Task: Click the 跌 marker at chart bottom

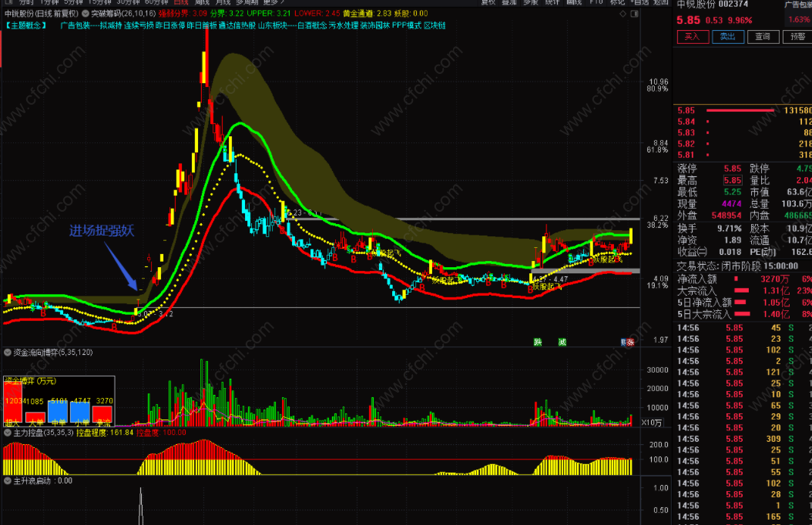Action: 538,342
